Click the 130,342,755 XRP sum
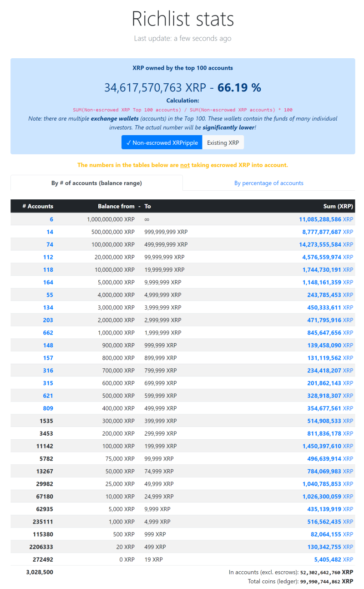Image resolution: width=364 pixels, height=589 pixels. (330, 547)
